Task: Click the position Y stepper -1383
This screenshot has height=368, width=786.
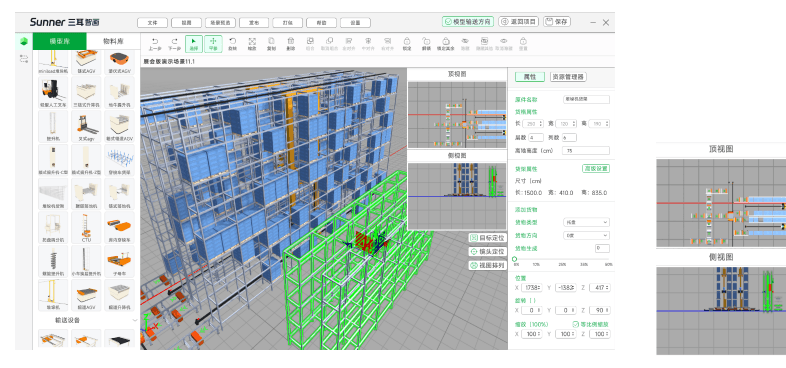Action: (x=565, y=288)
